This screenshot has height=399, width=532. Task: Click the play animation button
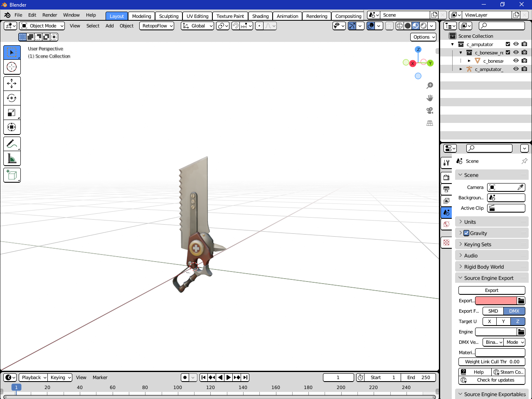click(x=229, y=377)
